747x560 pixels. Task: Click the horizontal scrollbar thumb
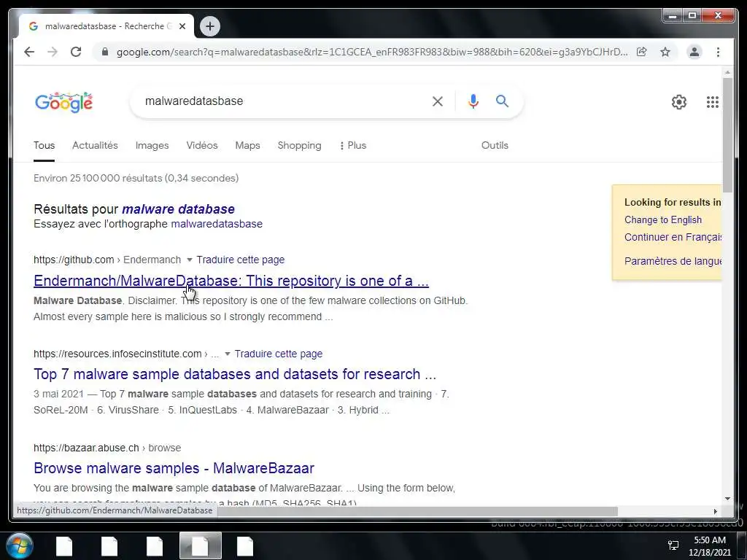pos(418,511)
